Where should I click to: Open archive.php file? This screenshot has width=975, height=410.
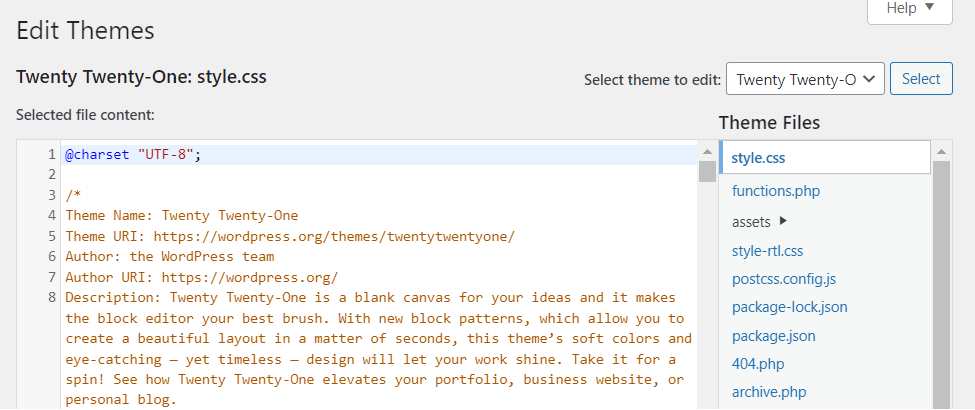[x=769, y=393]
